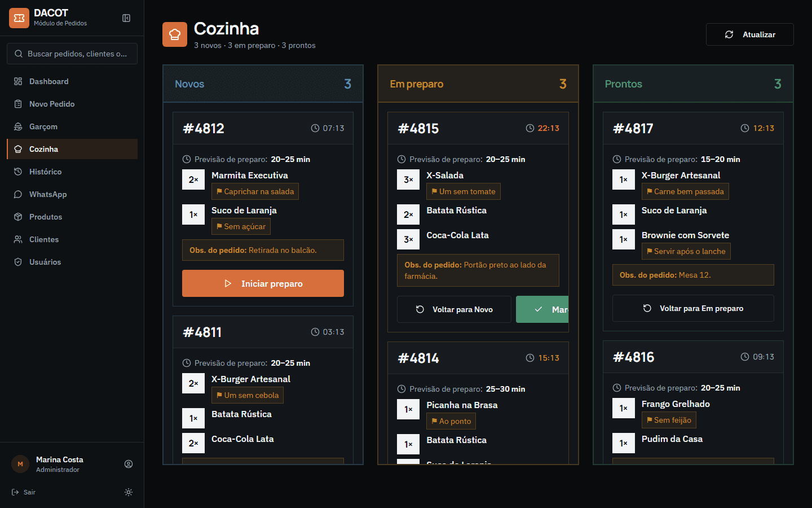
Task: Toggle the light/dark theme sun icon
Action: (129, 492)
